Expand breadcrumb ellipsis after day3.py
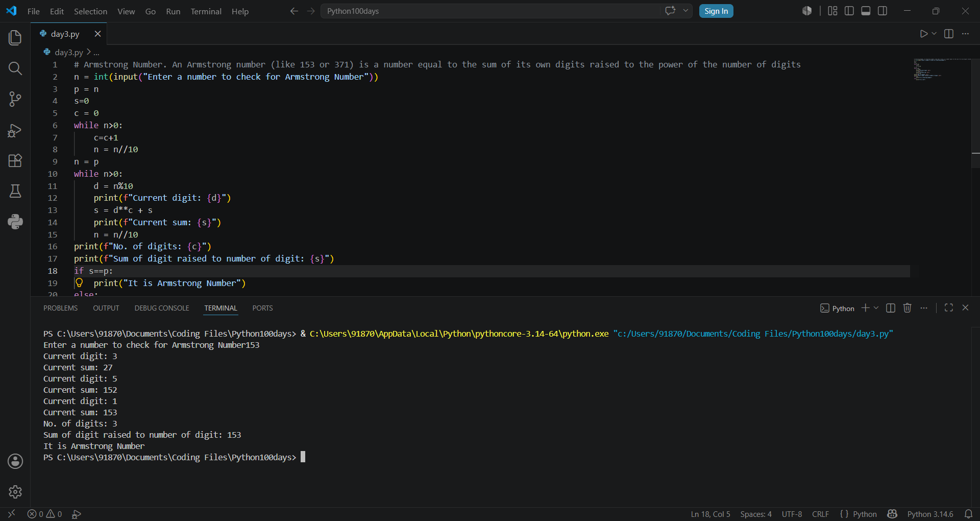980x521 pixels. coord(96,53)
